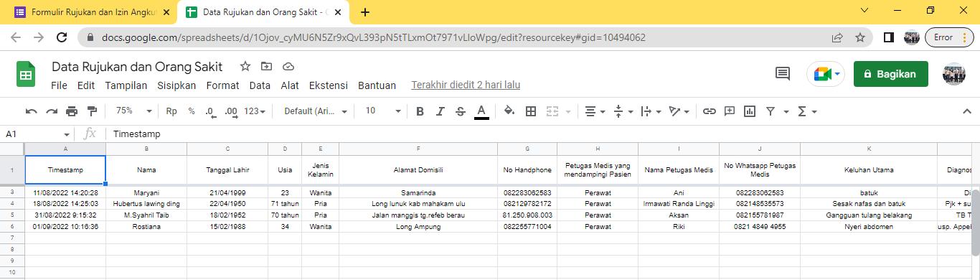This screenshot has height=280, width=980.
Task: Toggle Bold formatting
Action: [420, 111]
